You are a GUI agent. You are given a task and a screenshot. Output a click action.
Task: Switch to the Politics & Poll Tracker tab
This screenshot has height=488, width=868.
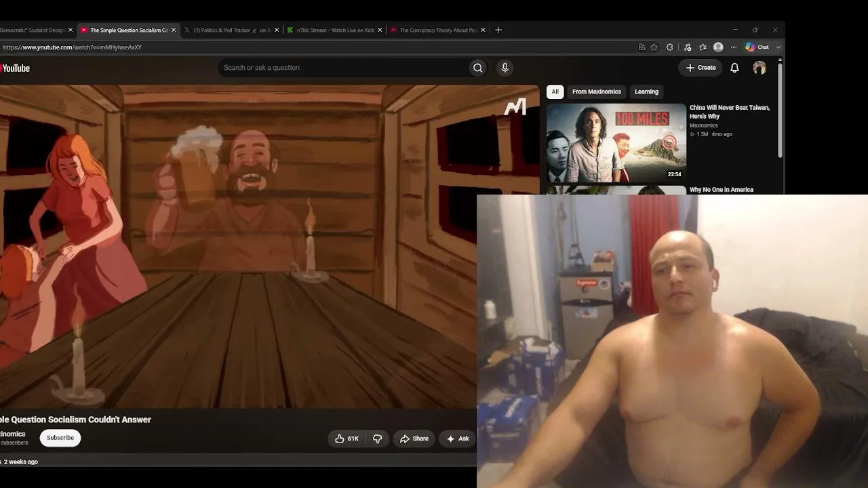[x=231, y=30]
